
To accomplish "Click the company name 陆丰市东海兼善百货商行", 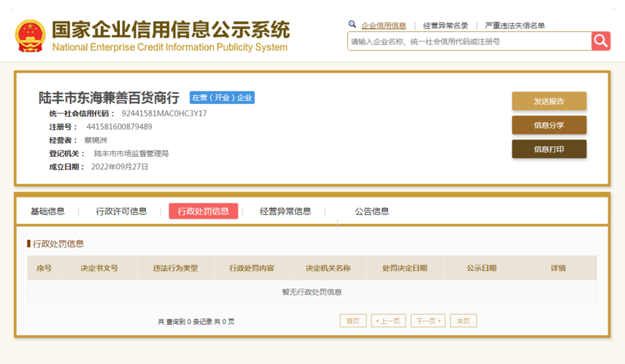I will (x=109, y=97).
